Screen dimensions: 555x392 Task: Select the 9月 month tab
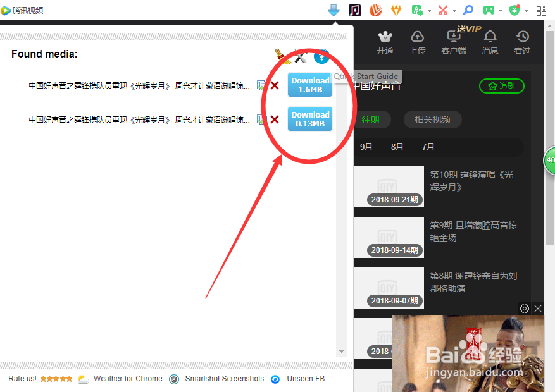(x=366, y=147)
